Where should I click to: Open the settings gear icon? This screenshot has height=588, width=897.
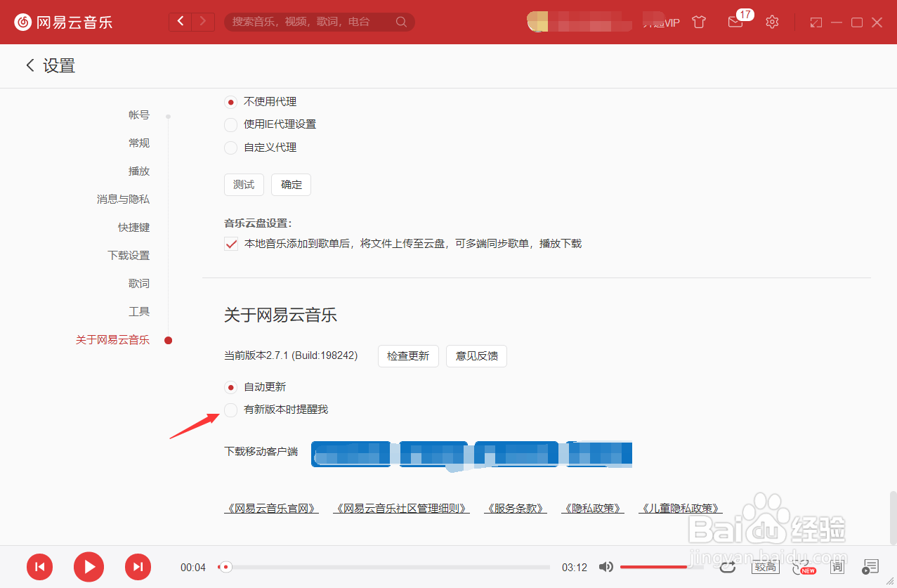772,22
